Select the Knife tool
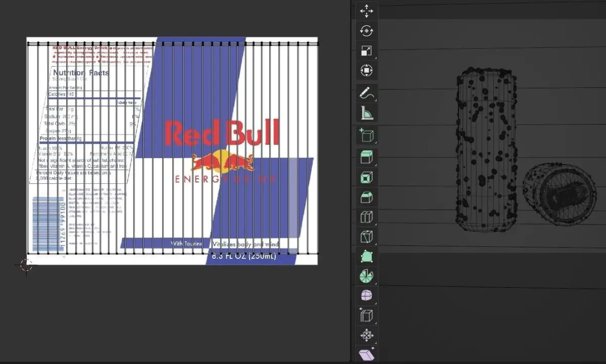Image resolution: width=606 pixels, height=364 pixels. click(366, 236)
